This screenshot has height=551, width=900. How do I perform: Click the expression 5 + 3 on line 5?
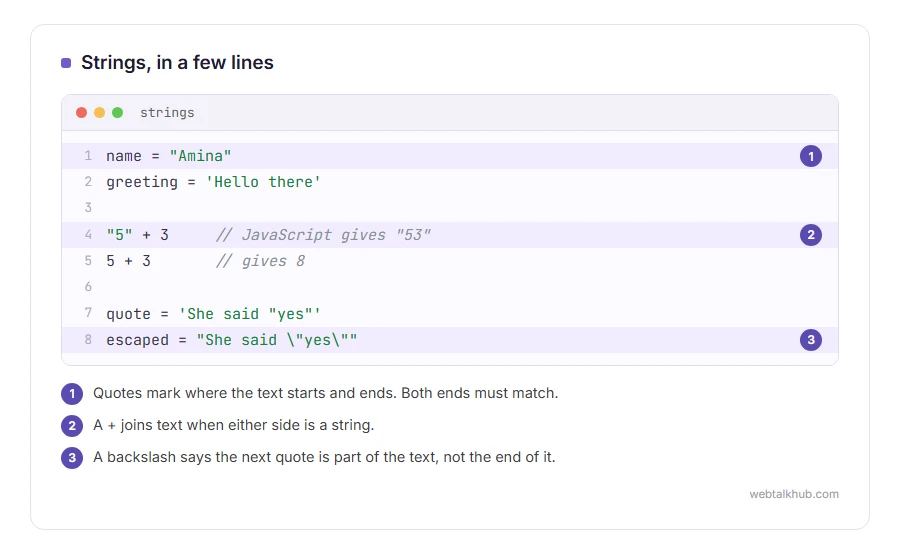pyautogui.click(x=129, y=261)
